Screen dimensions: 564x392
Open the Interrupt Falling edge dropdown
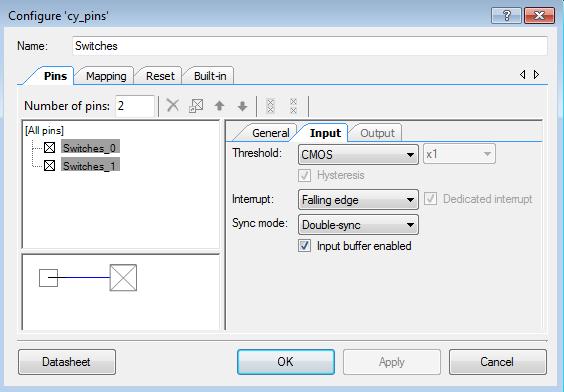click(358, 200)
